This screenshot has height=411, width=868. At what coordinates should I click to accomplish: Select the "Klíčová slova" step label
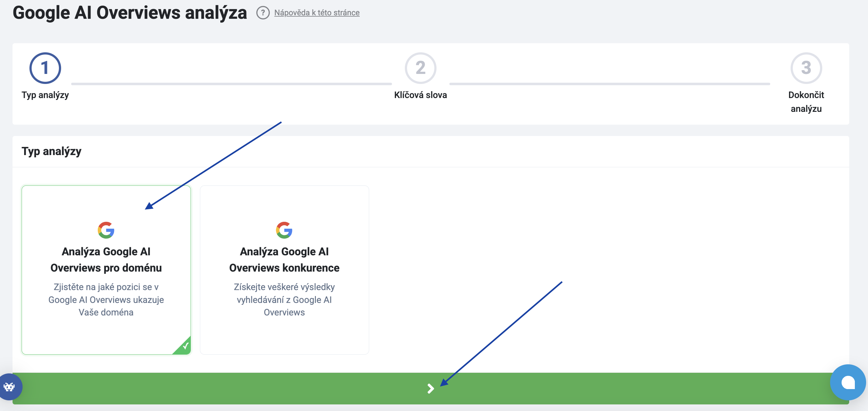420,95
